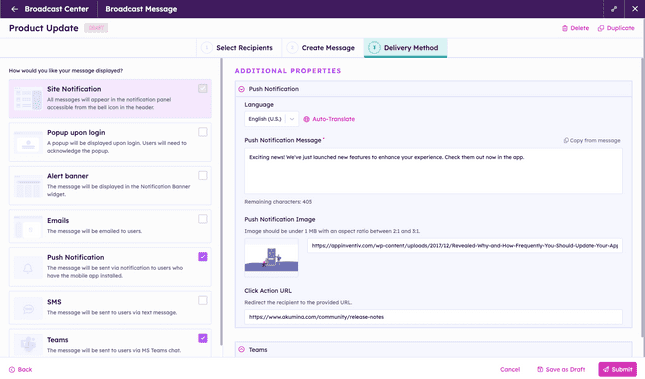Screen dimensions: 645x379
Task: Click the Delivery Method step number icon
Action: tap(374, 48)
